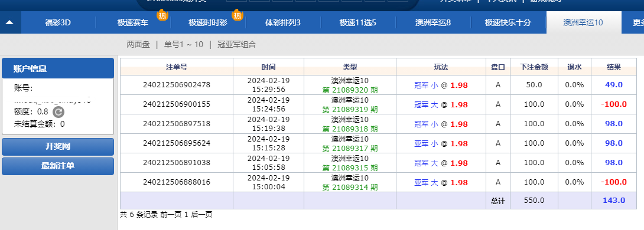Click period 第 21089315 期
Screen dimensions: 644x230
pyautogui.click(x=350, y=167)
